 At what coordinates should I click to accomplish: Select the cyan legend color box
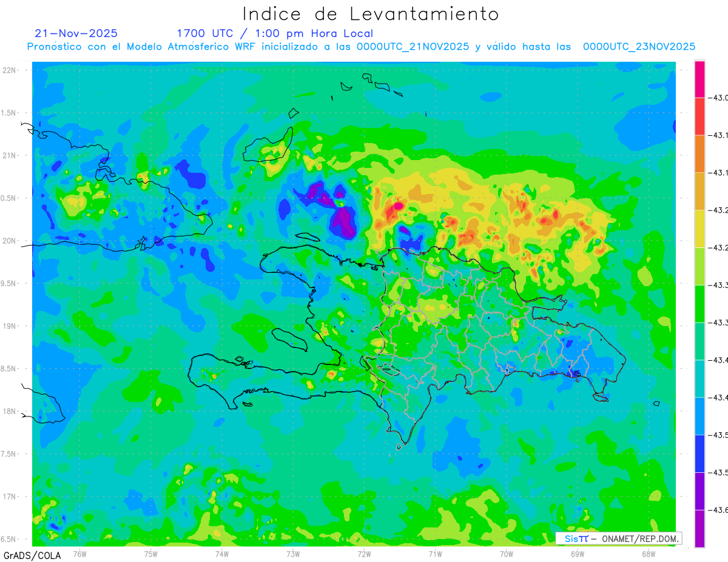point(699,378)
